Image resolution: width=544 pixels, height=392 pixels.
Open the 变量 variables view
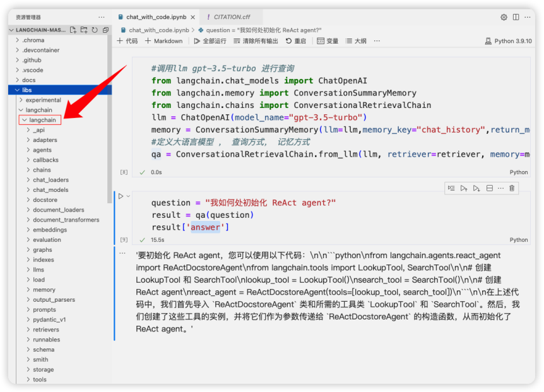coord(328,41)
